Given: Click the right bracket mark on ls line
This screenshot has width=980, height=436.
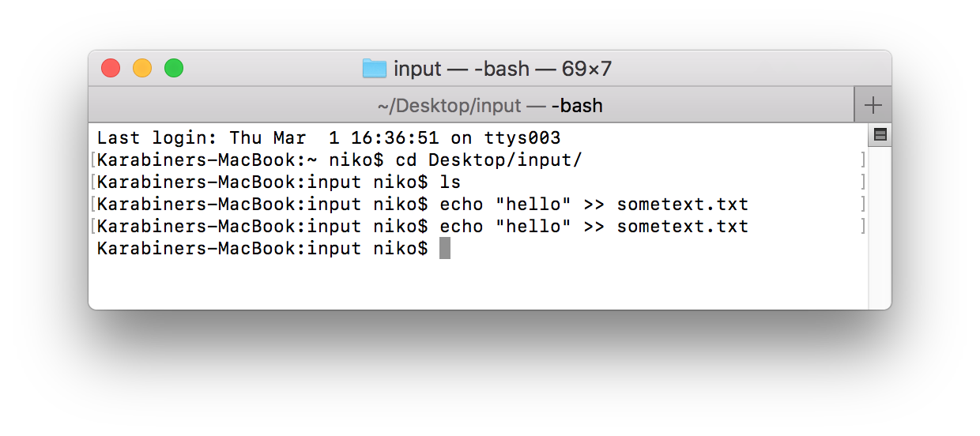Looking at the screenshot, I should pos(863,182).
